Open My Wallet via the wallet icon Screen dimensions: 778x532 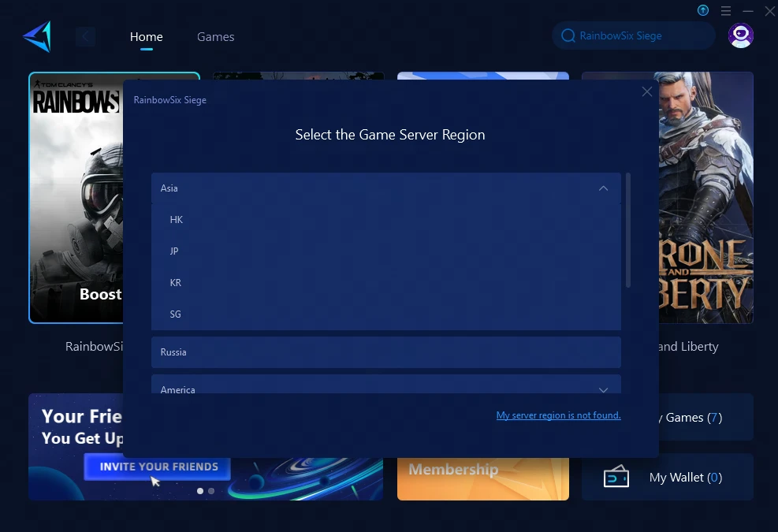617,476
